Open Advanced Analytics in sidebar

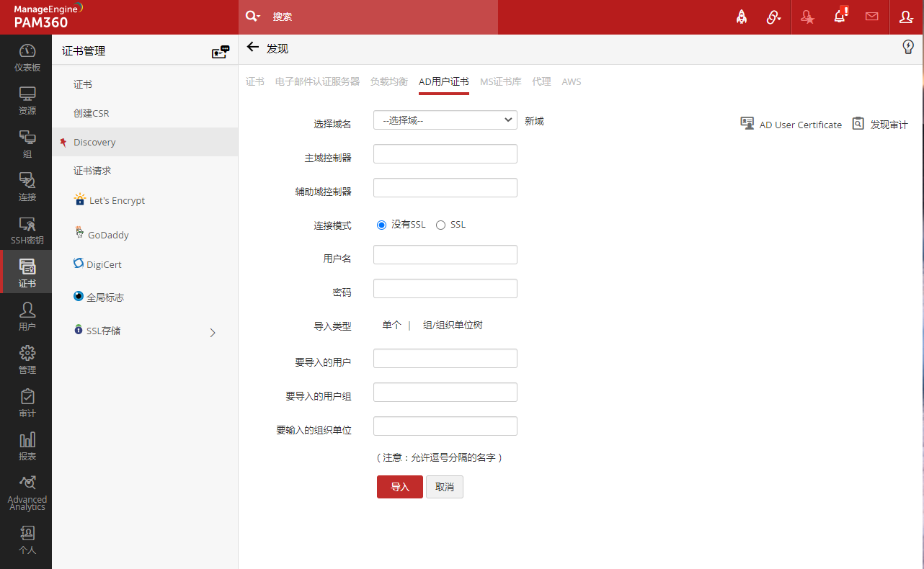click(x=27, y=493)
